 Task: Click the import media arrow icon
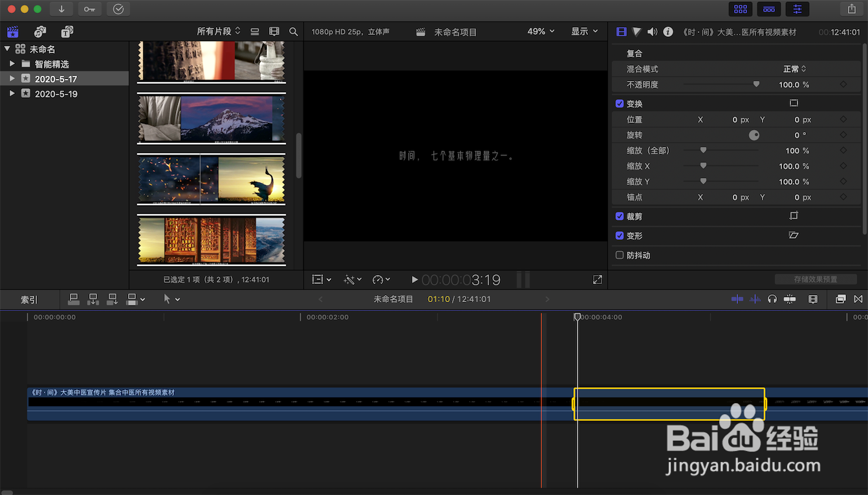click(x=61, y=9)
